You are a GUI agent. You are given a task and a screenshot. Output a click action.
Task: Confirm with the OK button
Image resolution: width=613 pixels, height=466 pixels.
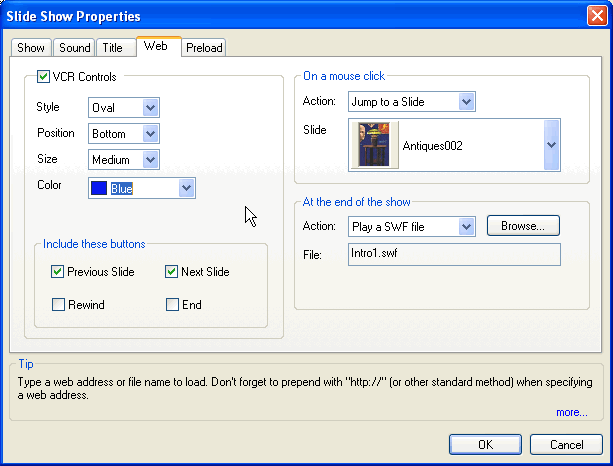tap(485, 444)
